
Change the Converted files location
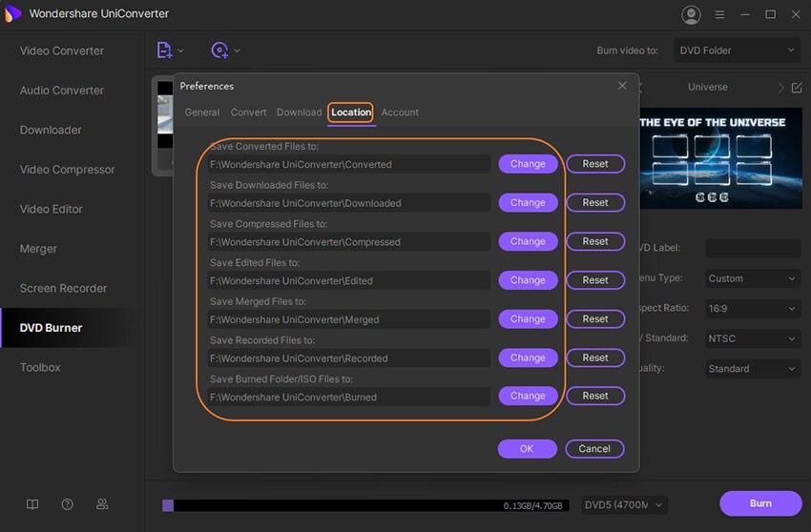coord(528,164)
